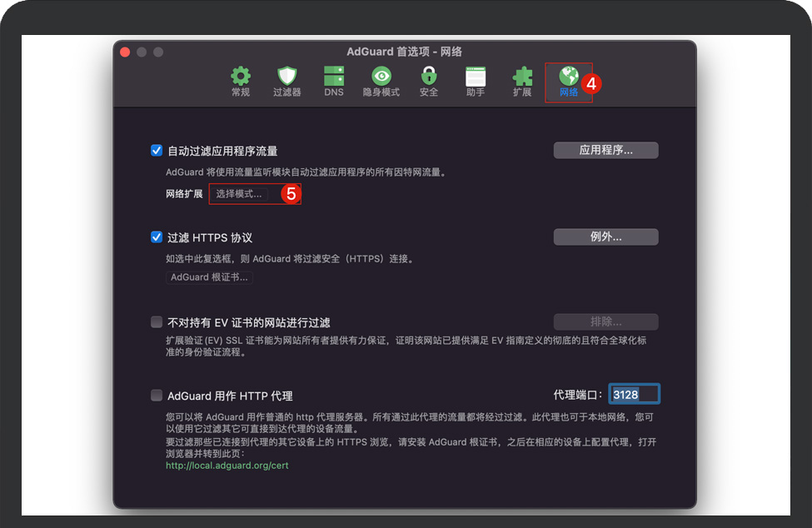
Task: Open the 安全 (Security) lock icon
Action: (428, 81)
